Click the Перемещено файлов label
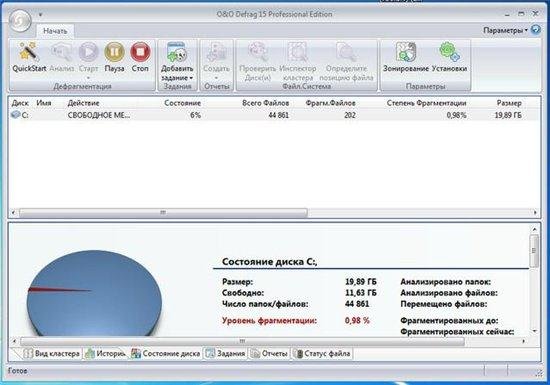 tap(444, 304)
